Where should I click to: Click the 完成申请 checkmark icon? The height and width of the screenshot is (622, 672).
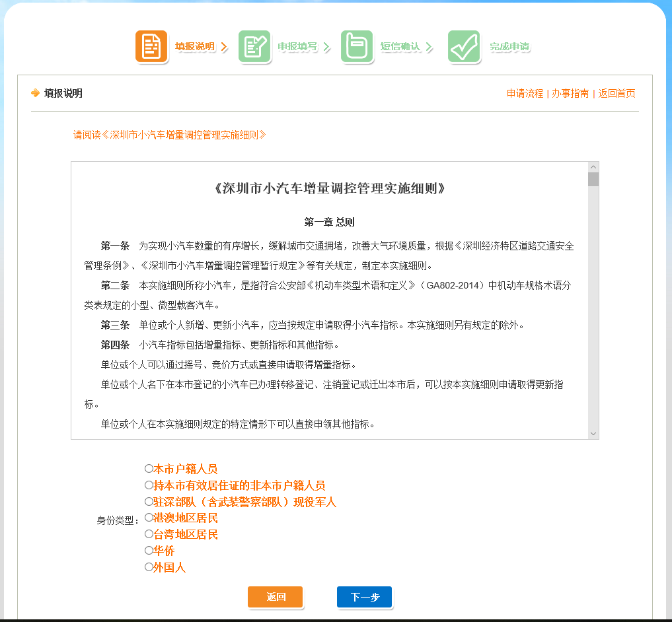tap(463, 46)
